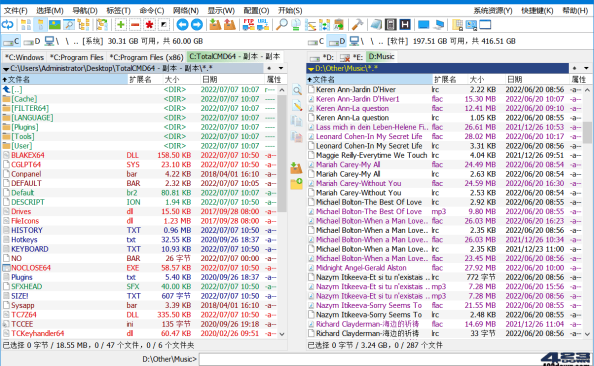Select drive C in left panel
The width and height of the screenshot is (594, 366).
coord(11,41)
